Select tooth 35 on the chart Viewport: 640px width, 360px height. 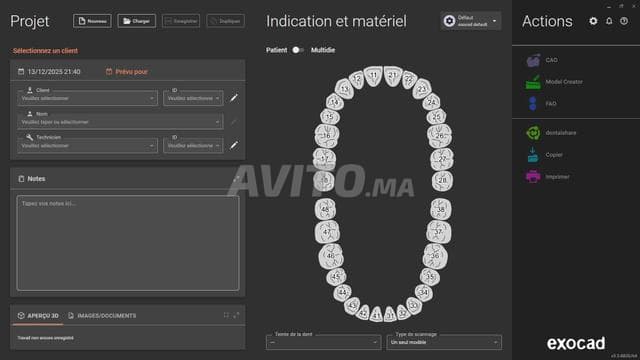coord(430,277)
